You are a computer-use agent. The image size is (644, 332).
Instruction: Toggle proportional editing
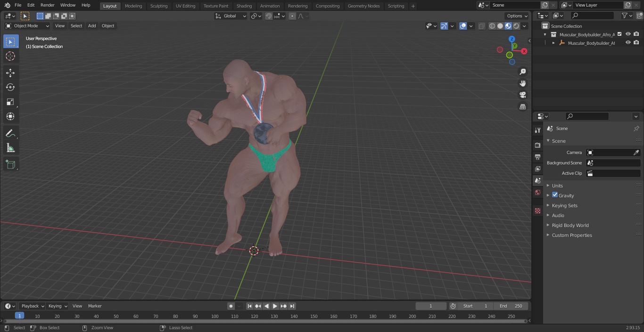[292, 16]
